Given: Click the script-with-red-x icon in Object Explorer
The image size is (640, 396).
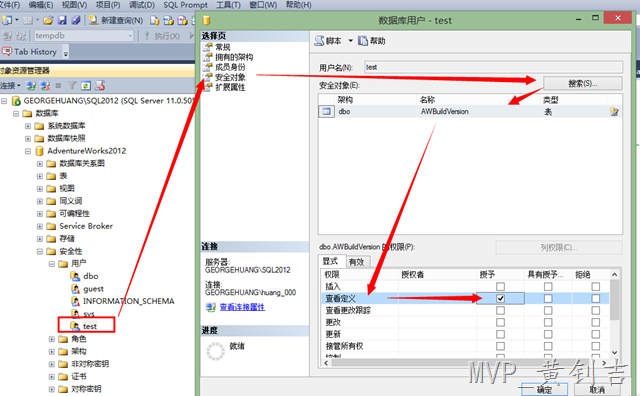Looking at the screenshot, I should pos(100,85).
